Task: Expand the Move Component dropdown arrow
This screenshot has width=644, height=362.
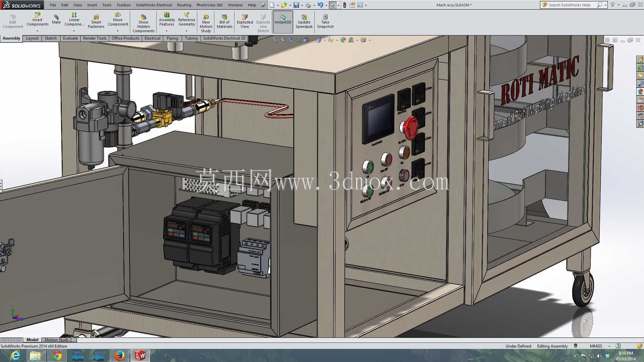Action: pos(118,31)
